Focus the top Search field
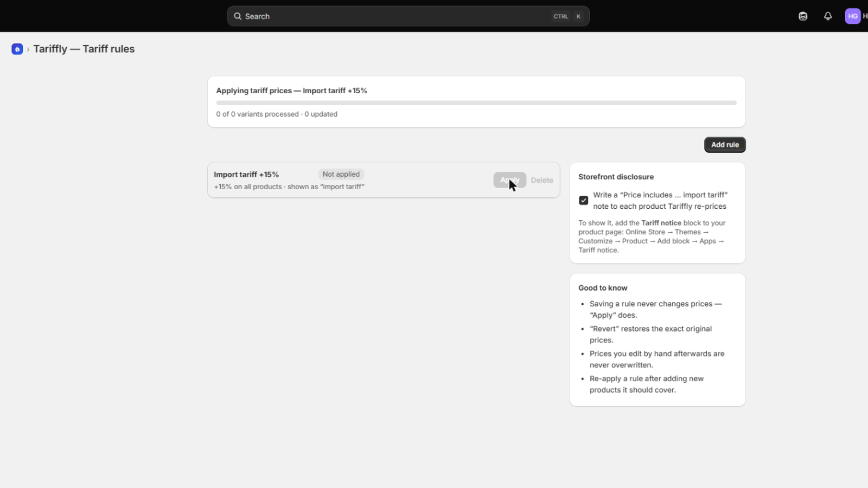The height and width of the screenshot is (488, 868). 408,16
